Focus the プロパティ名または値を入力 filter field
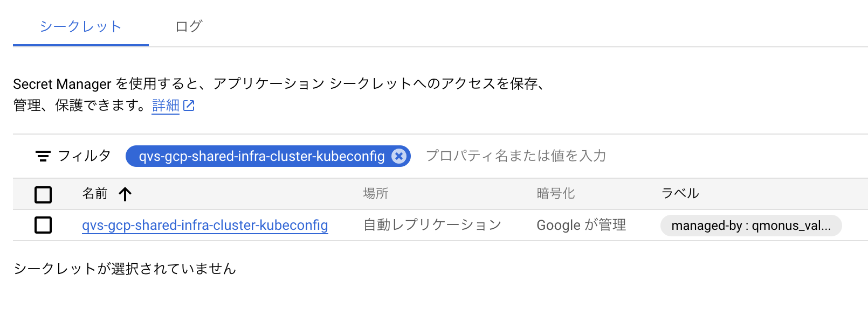The height and width of the screenshot is (309, 868). (x=516, y=156)
